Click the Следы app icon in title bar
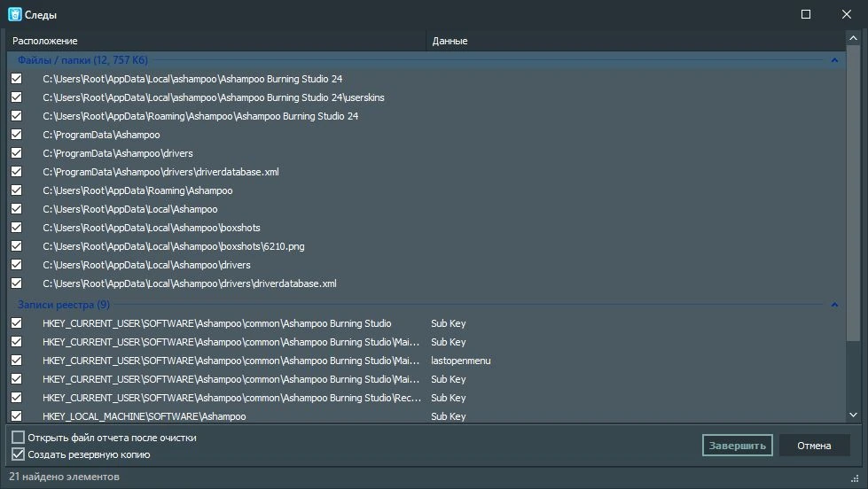This screenshot has width=868, height=489. tap(15, 14)
